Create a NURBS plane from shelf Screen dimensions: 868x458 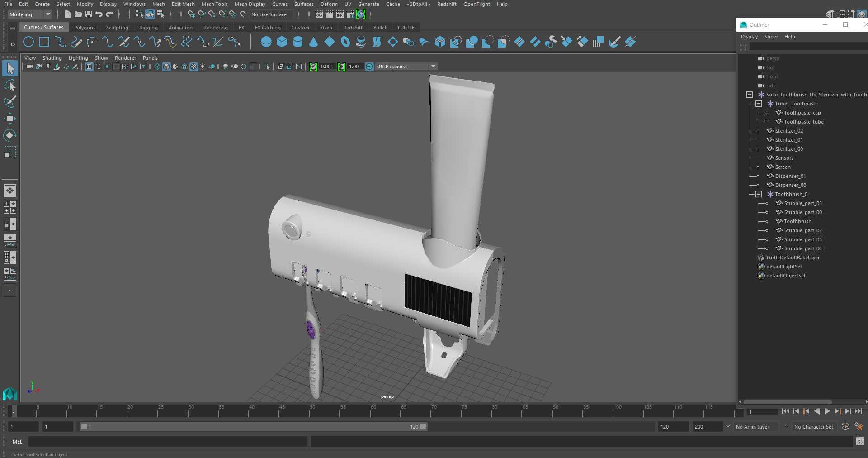tap(330, 42)
